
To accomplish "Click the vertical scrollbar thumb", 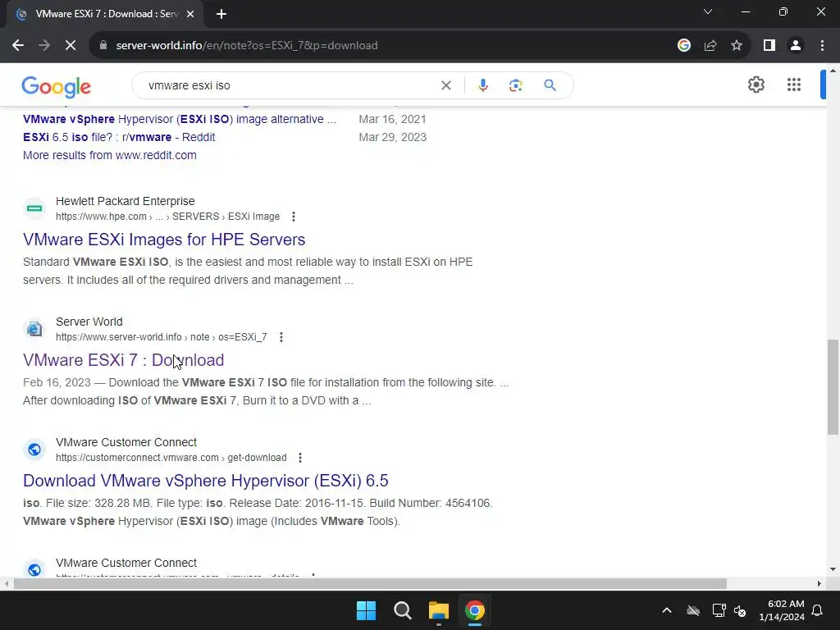I will [x=833, y=387].
